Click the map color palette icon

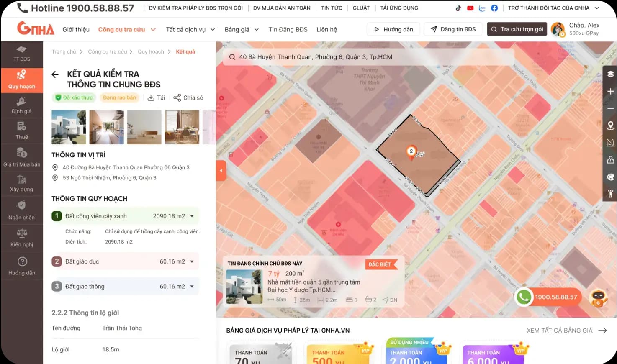pyautogui.click(x=610, y=177)
